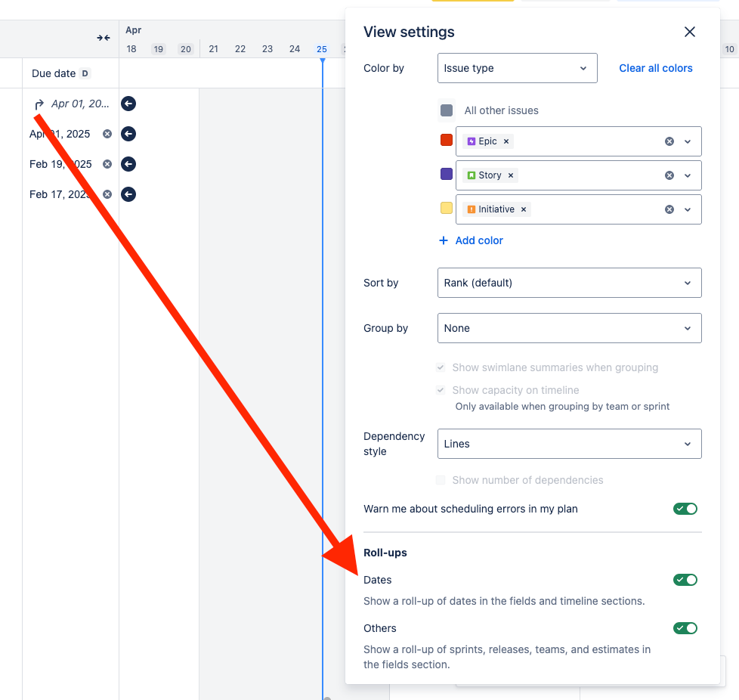Expand the Group by None dropdown
The height and width of the screenshot is (700, 739).
pyautogui.click(x=569, y=328)
